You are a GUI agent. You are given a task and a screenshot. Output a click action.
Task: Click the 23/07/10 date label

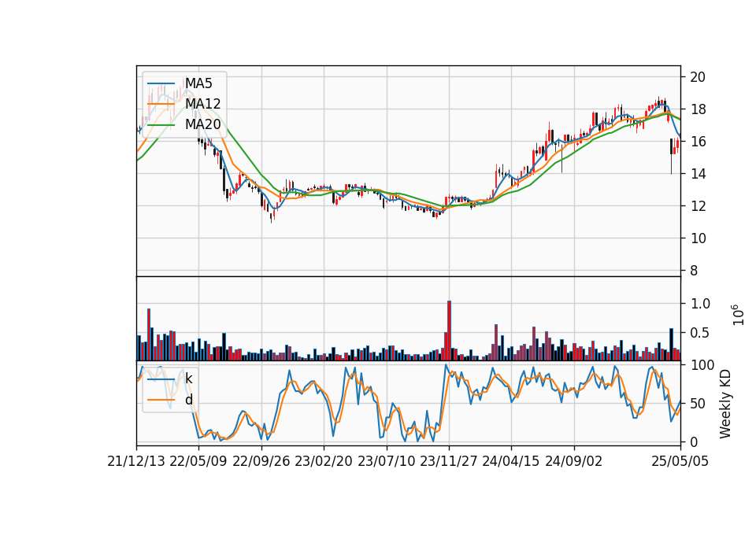click(x=386, y=461)
